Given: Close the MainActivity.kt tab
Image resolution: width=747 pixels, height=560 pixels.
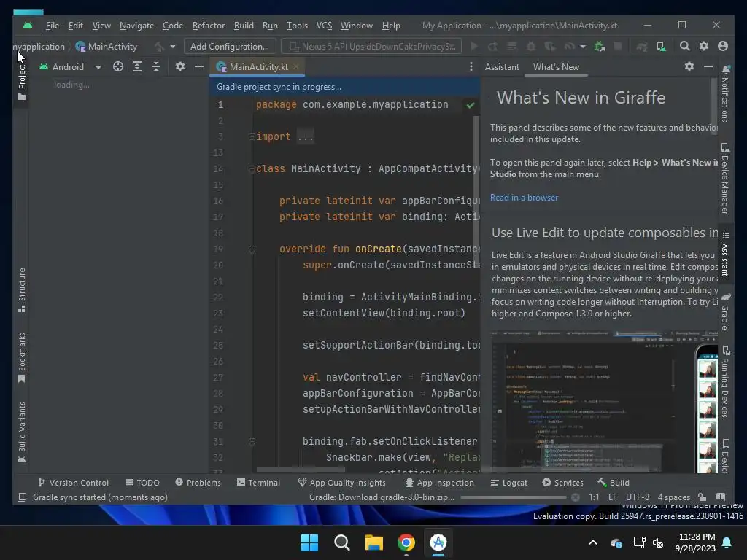Looking at the screenshot, I should point(296,66).
